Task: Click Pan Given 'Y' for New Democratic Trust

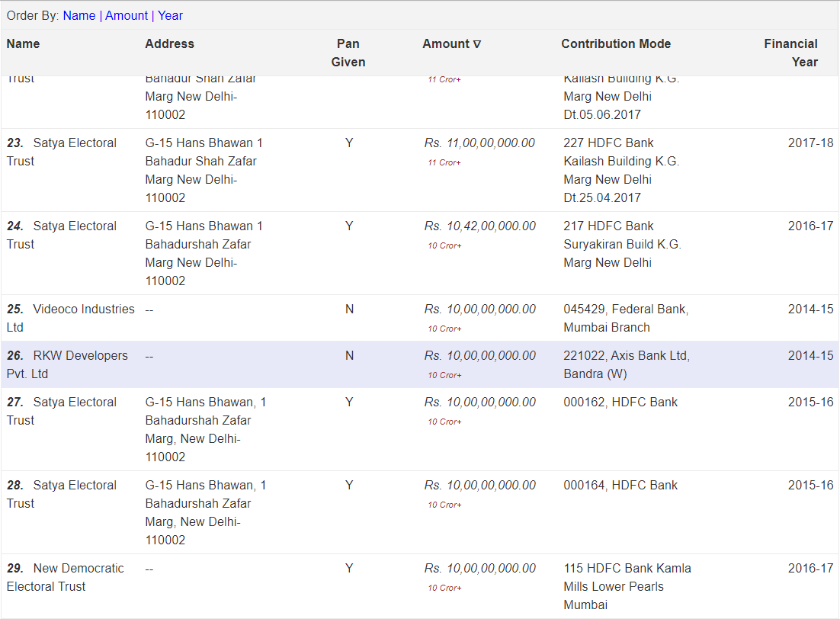Action: [x=349, y=569]
